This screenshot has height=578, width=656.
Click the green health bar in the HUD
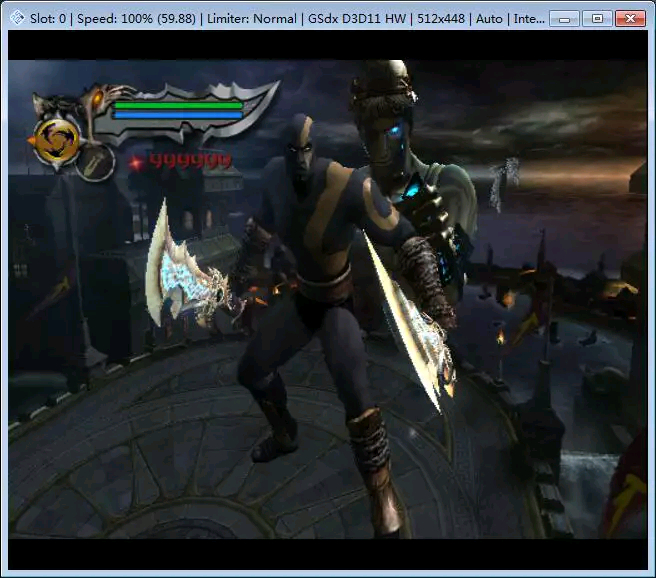click(x=178, y=105)
